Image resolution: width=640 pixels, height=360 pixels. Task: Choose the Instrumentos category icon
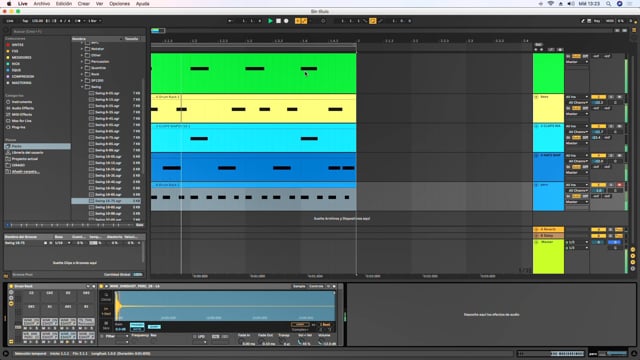8,102
